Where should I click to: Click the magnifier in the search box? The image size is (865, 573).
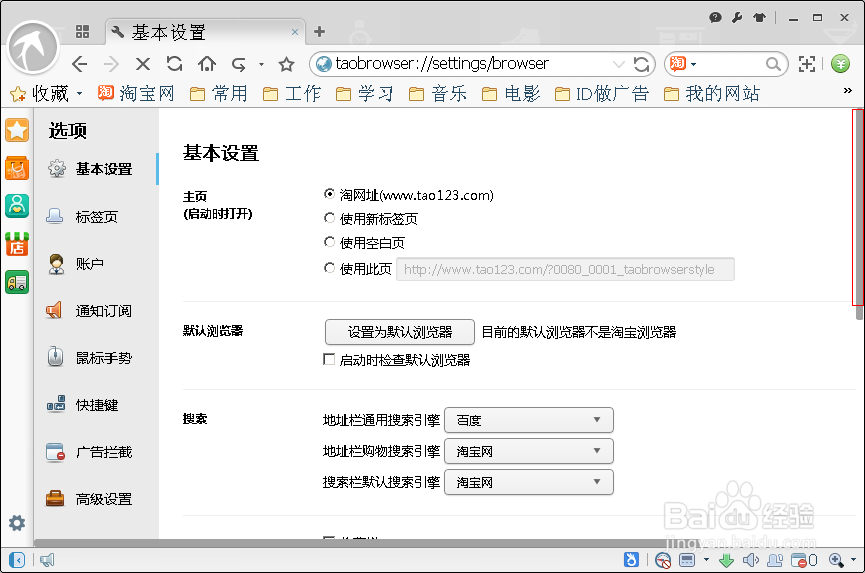pos(773,64)
